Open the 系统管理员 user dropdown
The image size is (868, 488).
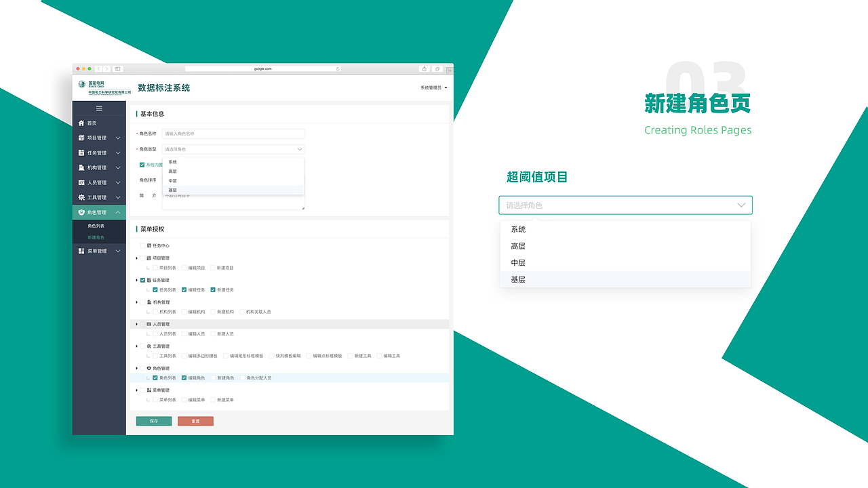click(x=434, y=88)
